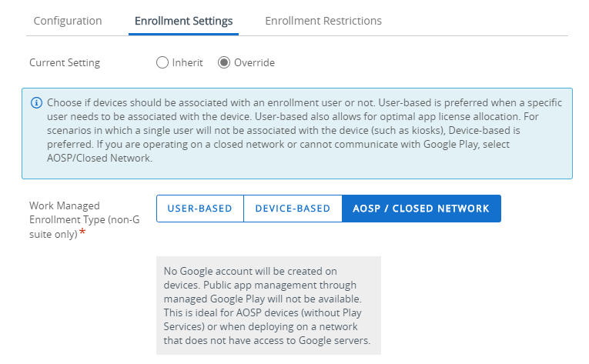
Task: Switch to the Enrollment Settings tab
Action: pyautogui.click(x=184, y=21)
